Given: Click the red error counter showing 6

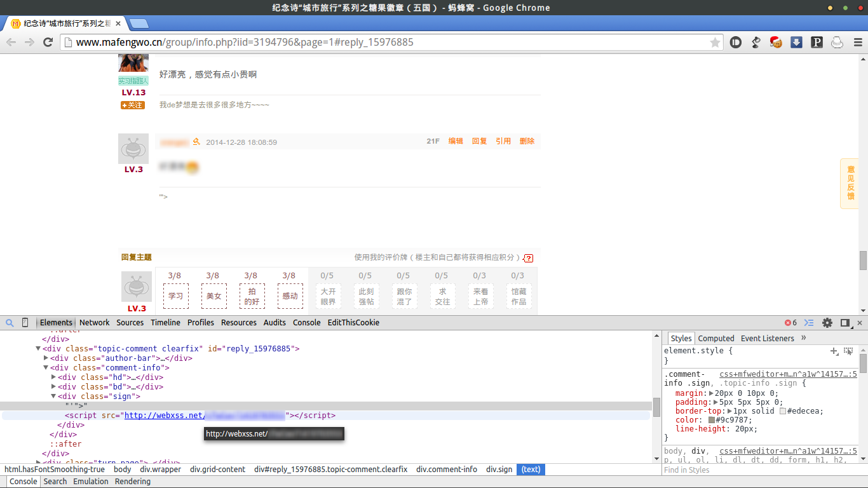Looking at the screenshot, I should (x=790, y=323).
